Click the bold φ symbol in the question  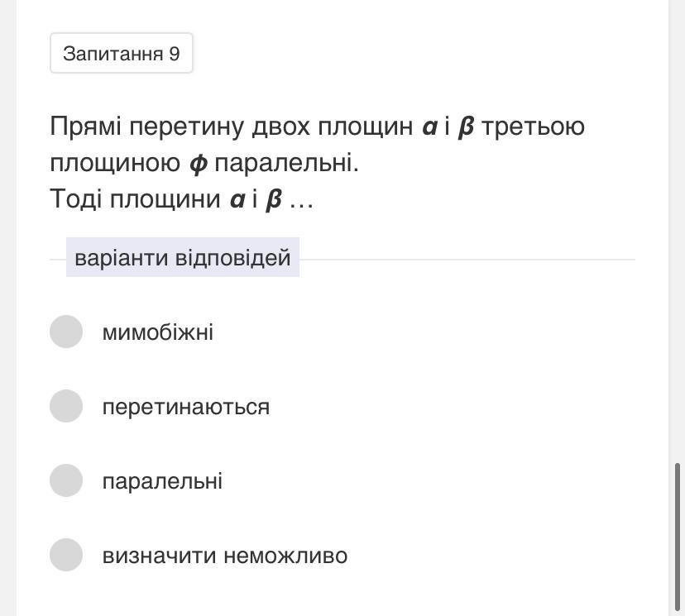click(198, 164)
